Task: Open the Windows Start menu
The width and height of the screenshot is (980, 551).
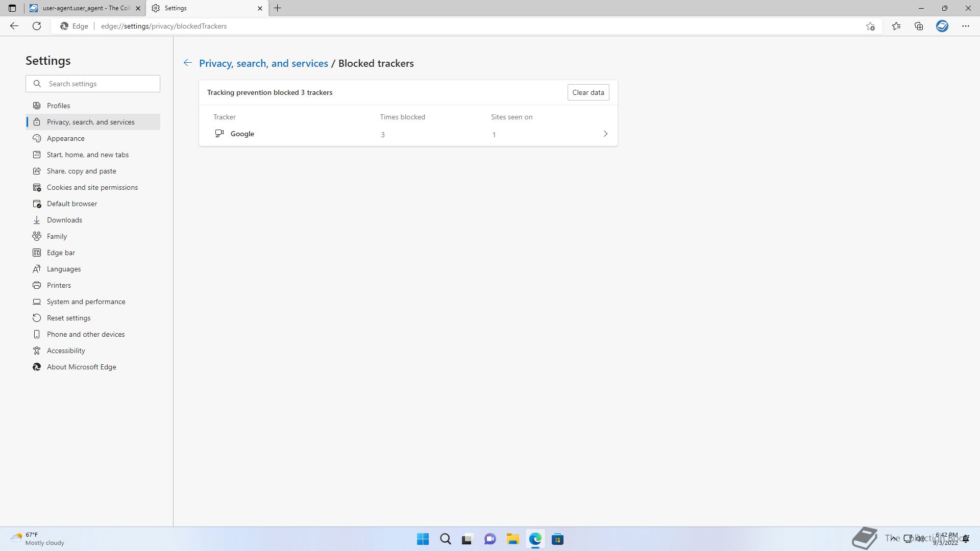Action: [x=423, y=539]
